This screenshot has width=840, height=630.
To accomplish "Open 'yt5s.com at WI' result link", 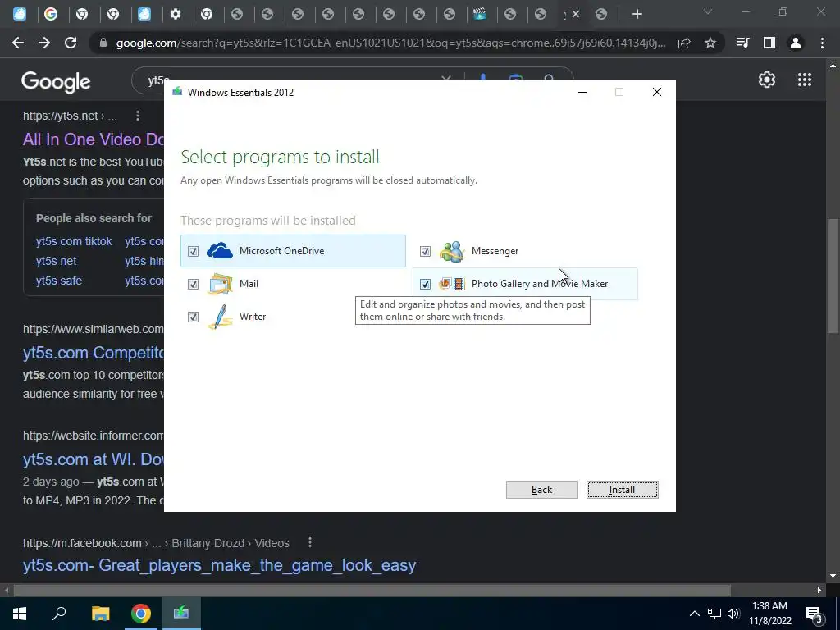I will click(94, 459).
